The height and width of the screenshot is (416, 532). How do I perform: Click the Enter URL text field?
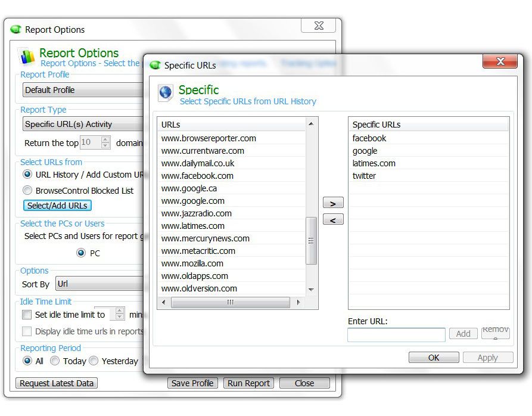pos(396,334)
